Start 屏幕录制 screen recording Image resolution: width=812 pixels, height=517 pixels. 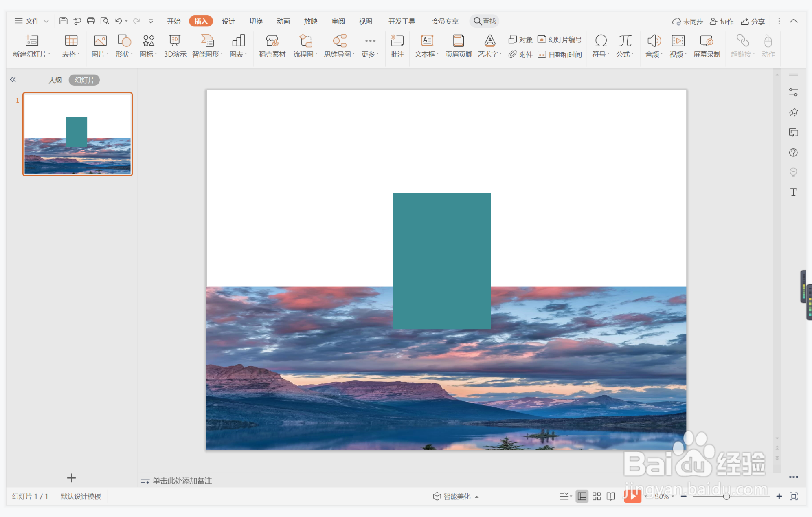[707, 46]
